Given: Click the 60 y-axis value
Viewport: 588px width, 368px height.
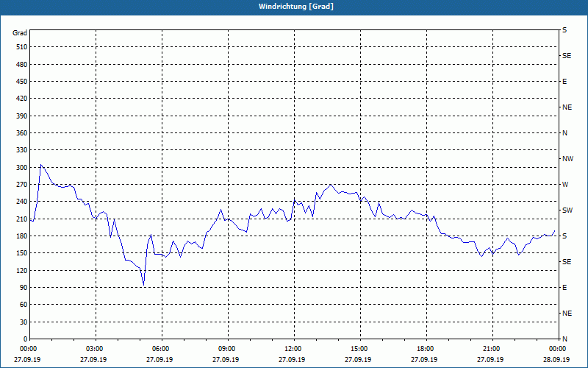Looking at the screenshot, I should pos(24,305).
